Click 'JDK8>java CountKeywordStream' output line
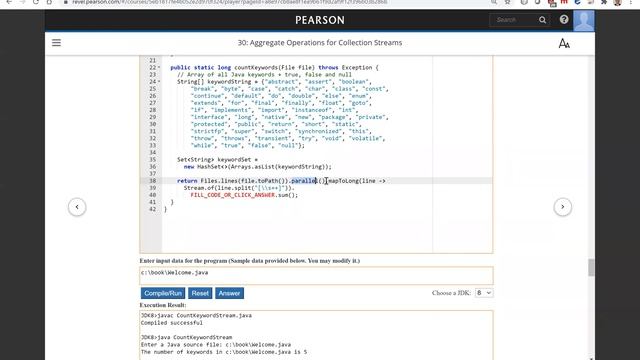 click(187, 338)
